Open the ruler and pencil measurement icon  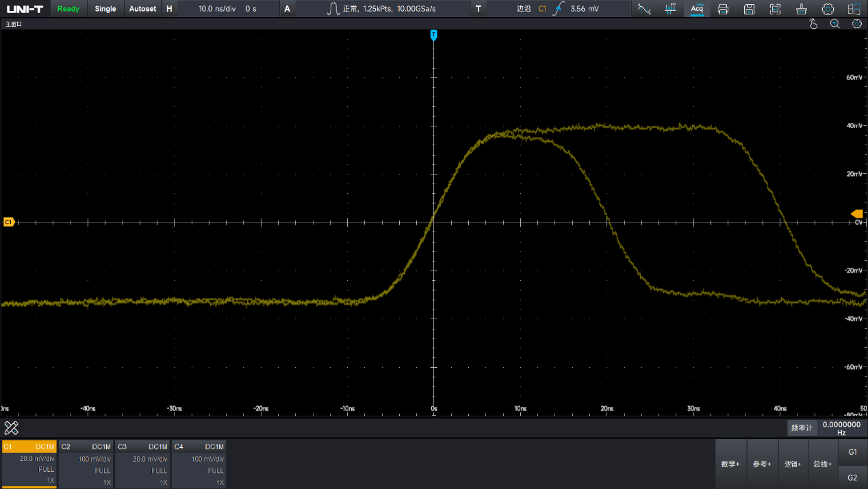pos(11,428)
